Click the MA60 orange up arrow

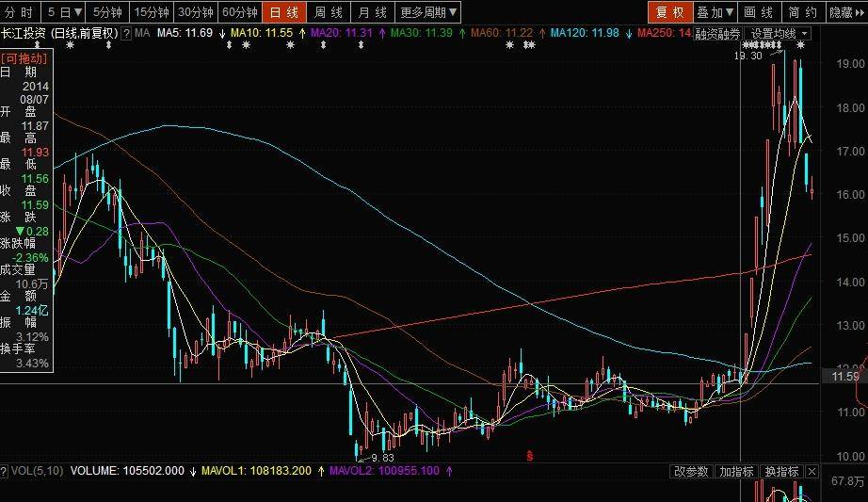[x=540, y=33]
